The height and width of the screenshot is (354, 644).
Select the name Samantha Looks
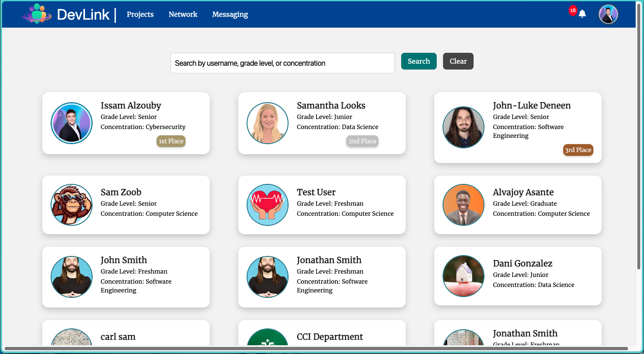click(x=331, y=106)
